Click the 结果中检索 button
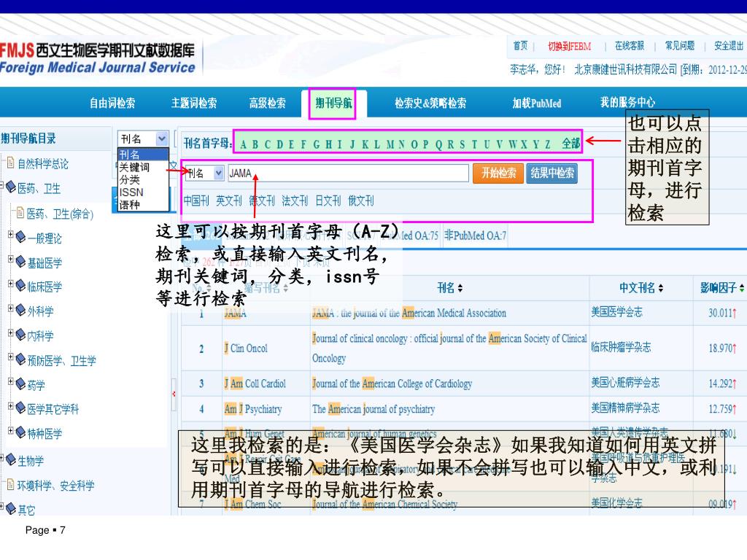The width and height of the screenshot is (747, 560). [552, 173]
